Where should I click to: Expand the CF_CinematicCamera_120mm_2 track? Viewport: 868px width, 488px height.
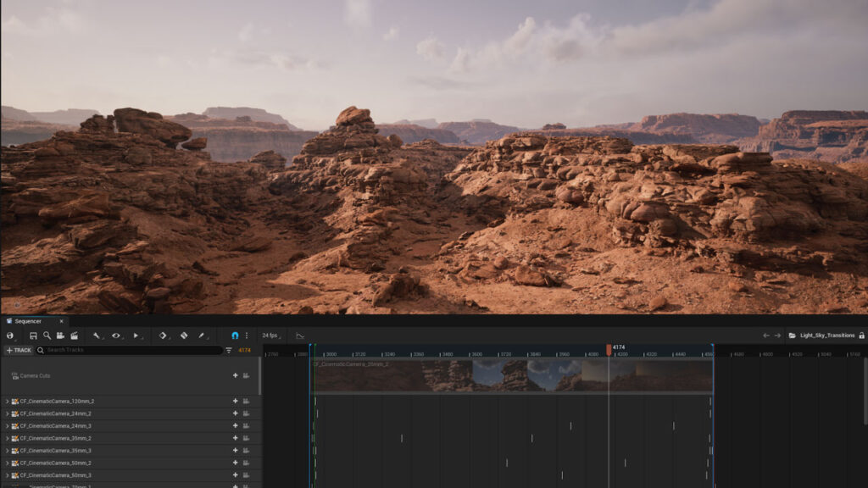(7, 401)
